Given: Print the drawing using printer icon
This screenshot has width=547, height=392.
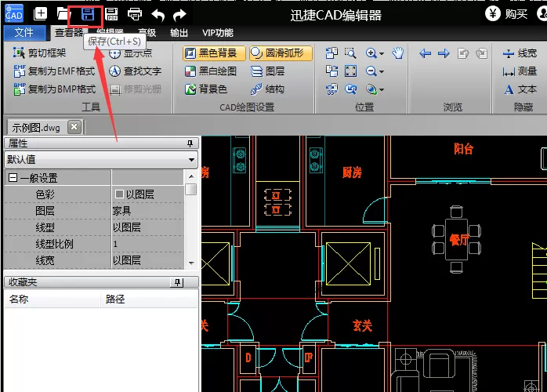Looking at the screenshot, I should (135, 14).
